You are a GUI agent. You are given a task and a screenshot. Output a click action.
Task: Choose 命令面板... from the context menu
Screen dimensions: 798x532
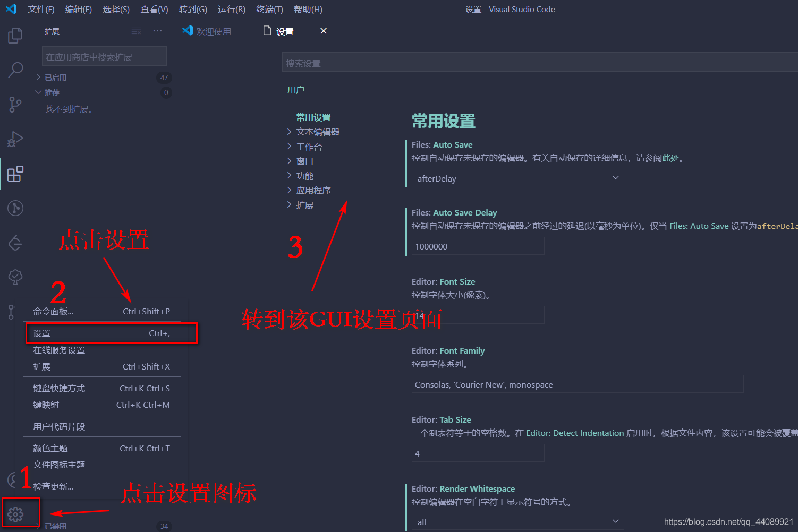(101, 311)
